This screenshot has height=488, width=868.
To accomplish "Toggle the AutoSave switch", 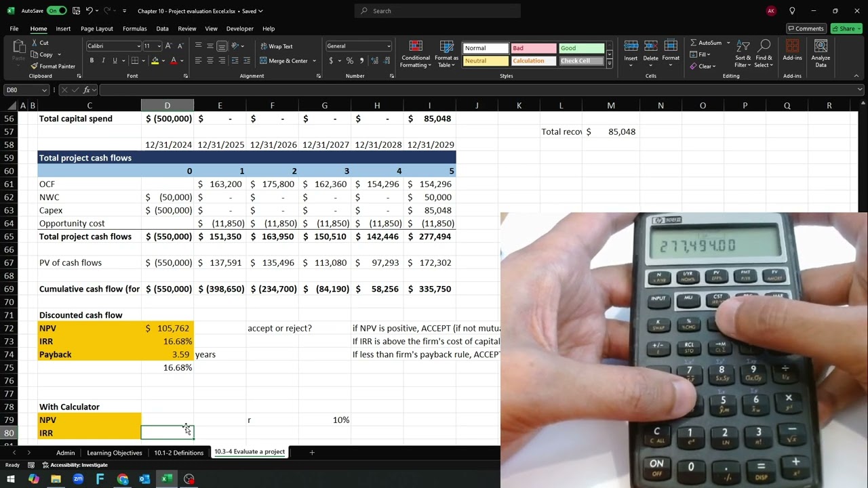I will pos(57,11).
